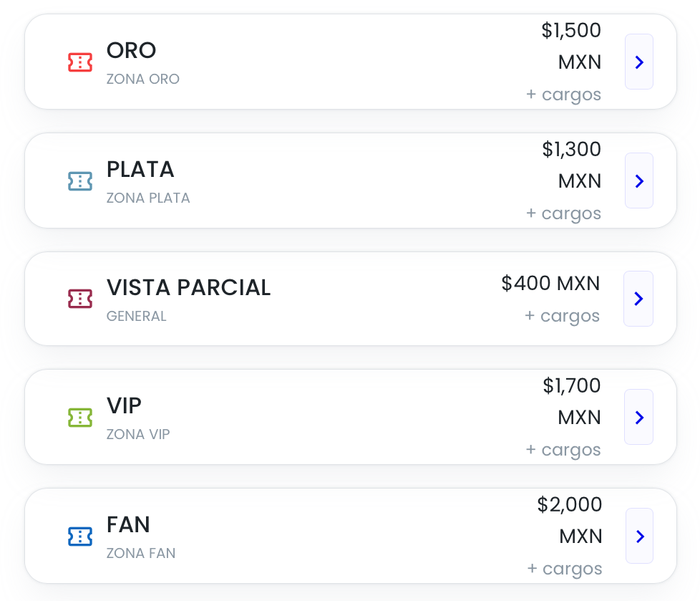This screenshot has height=601, width=700.
Task: Click the GENERAL subtitle label
Action: pos(136,316)
